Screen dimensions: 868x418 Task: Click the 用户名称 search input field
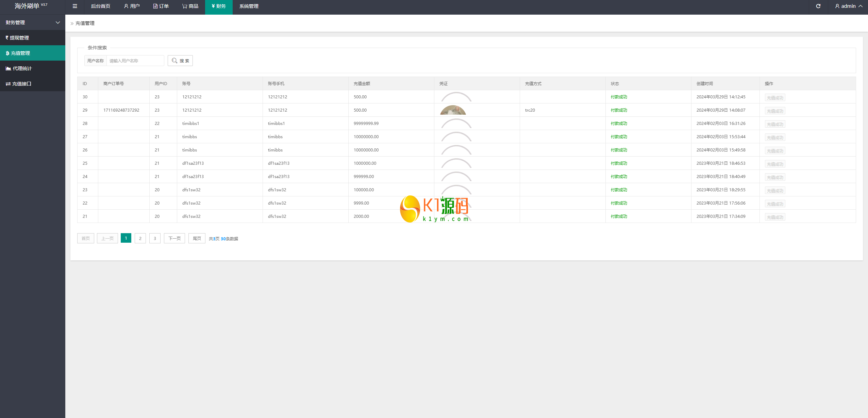point(135,61)
